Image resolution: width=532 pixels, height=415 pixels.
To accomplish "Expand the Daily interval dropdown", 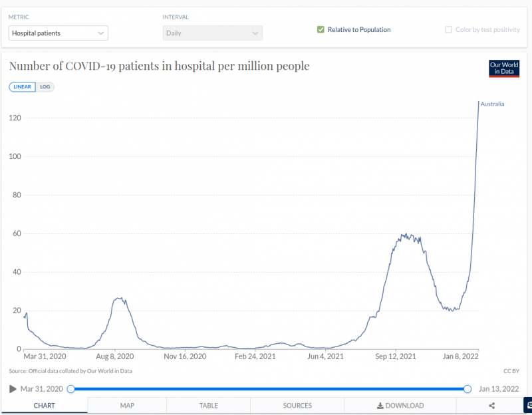I will click(213, 33).
